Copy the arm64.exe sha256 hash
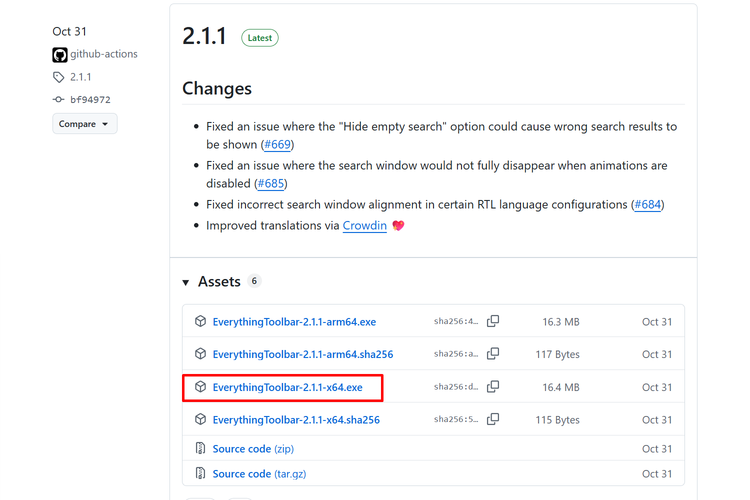 click(x=493, y=322)
